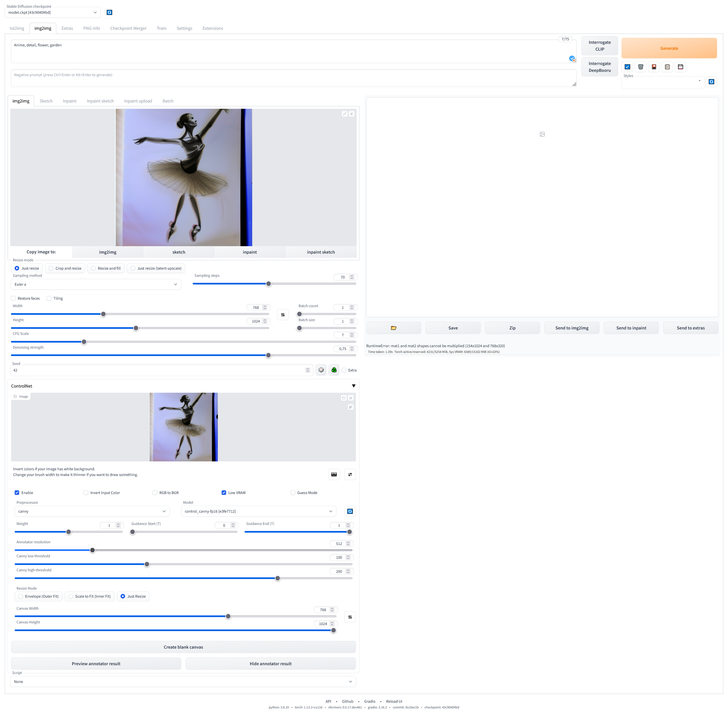Disable ControlNet Enable checkbox
The image size is (728, 717).
click(17, 493)
